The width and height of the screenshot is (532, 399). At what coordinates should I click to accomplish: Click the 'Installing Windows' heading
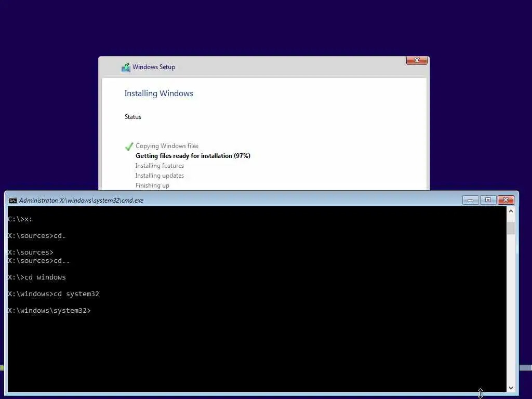(159, 94)
